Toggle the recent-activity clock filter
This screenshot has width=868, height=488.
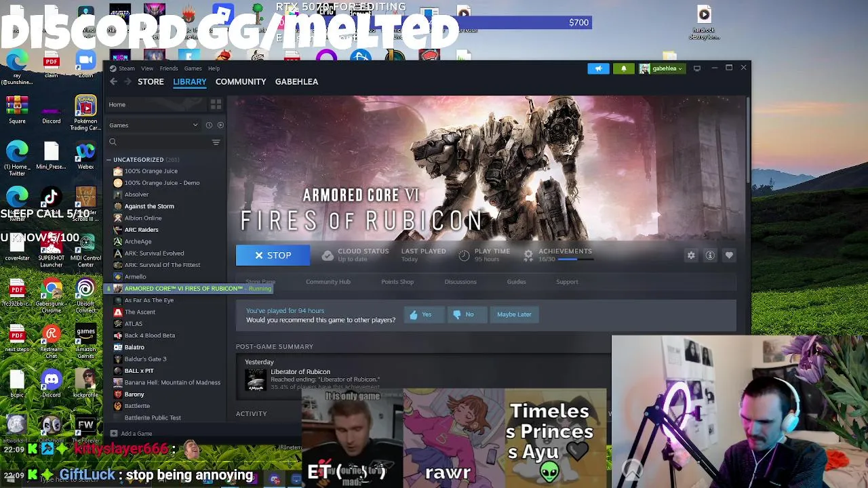coord(209,125)
